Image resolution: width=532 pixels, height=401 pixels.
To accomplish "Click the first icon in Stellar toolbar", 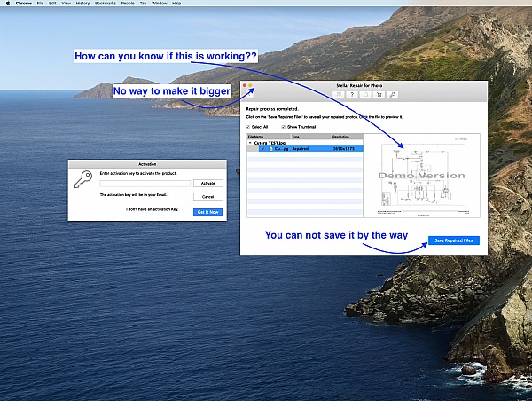I will click(339, 94).
